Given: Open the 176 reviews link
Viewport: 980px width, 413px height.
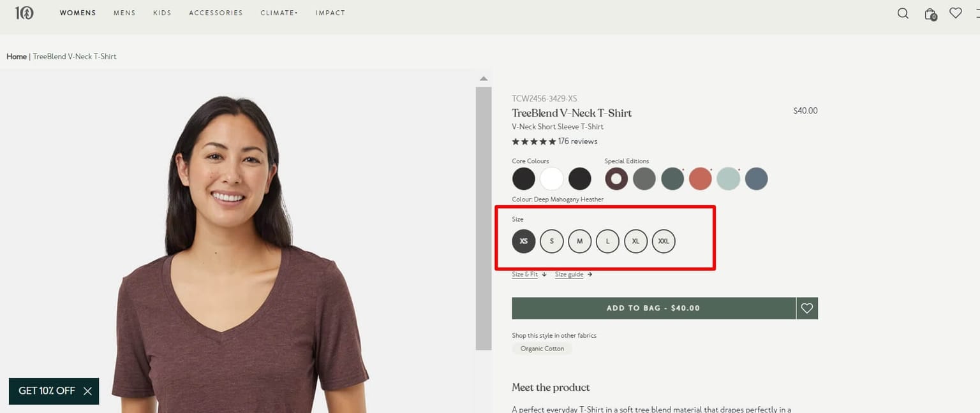Looking at the screenshot, I should (x=577, y=141).
